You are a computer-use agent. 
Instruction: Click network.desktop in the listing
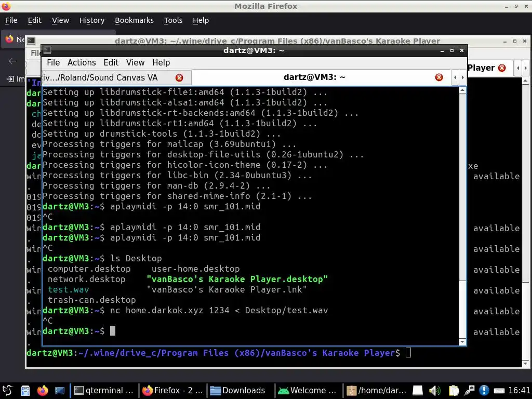pos(87,279)
